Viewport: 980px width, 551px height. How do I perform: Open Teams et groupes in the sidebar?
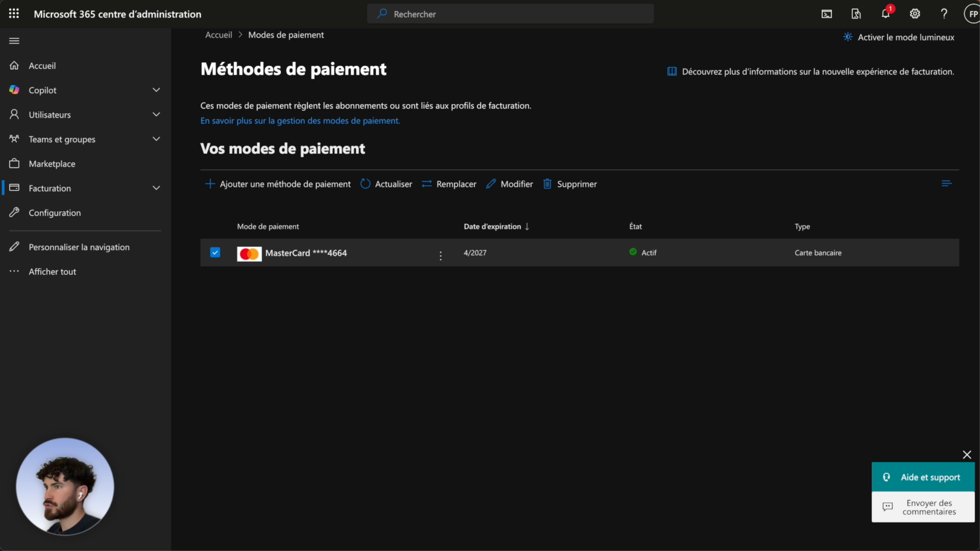[x=62, y=139]
